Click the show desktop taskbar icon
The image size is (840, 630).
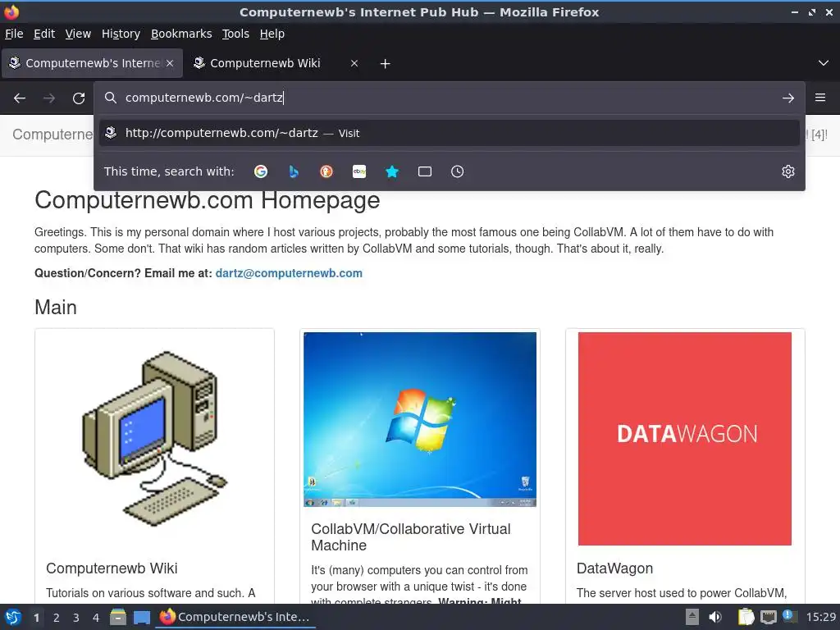(x=141, y=618)
